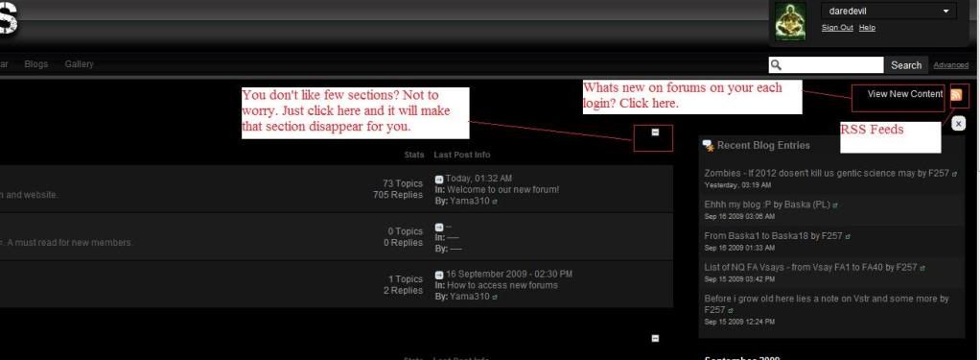Click the magnifying glass search icon

(777, 64)
